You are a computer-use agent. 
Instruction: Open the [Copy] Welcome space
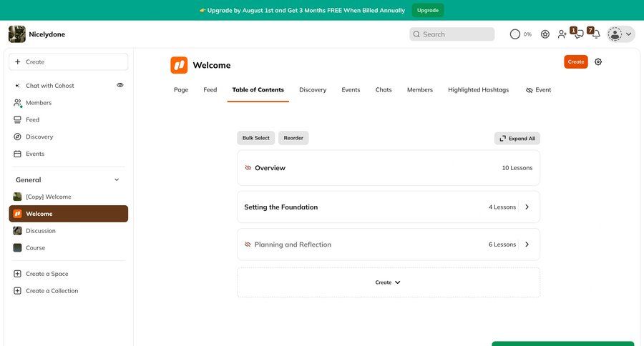coord(68,197)
